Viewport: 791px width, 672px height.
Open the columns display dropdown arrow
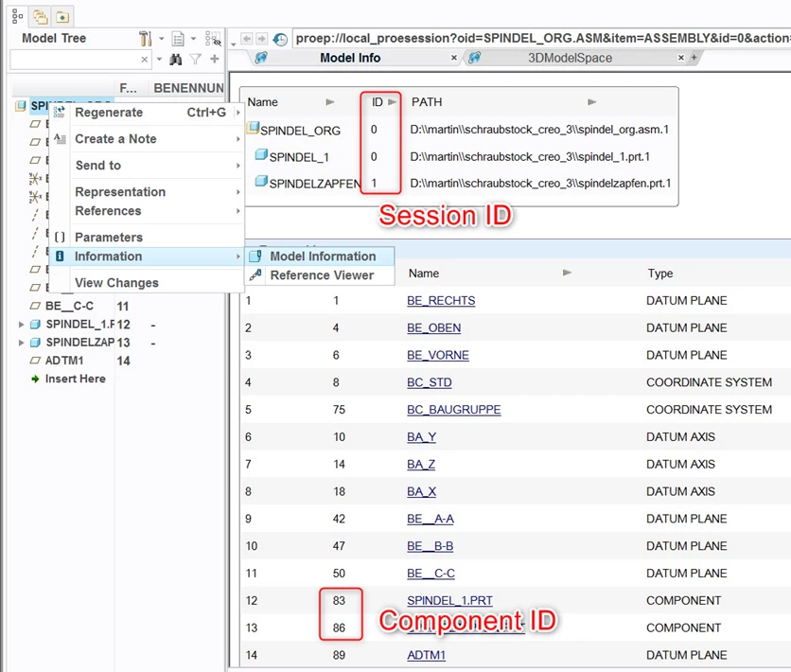(x=193, y=39)
